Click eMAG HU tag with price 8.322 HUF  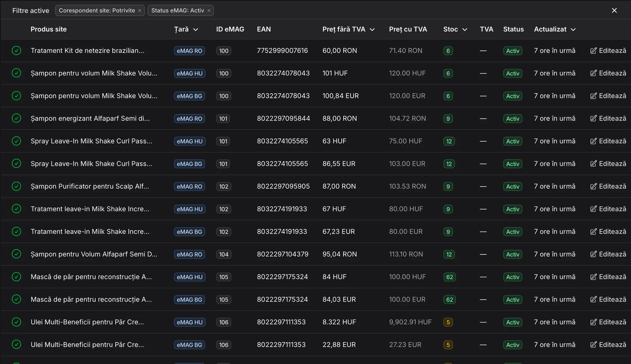189,322
